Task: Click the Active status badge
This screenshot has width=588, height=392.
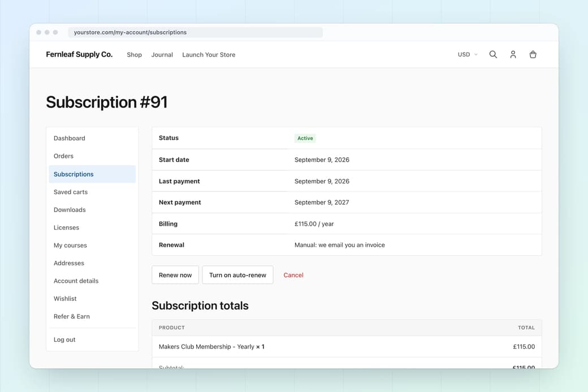Action: click(x=305, y=138)
